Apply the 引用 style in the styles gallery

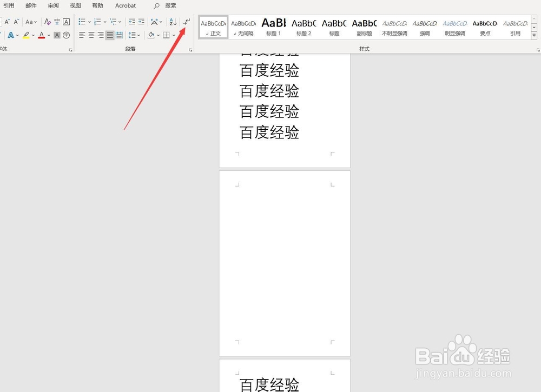pyautogui.click(x=515, y=27)
